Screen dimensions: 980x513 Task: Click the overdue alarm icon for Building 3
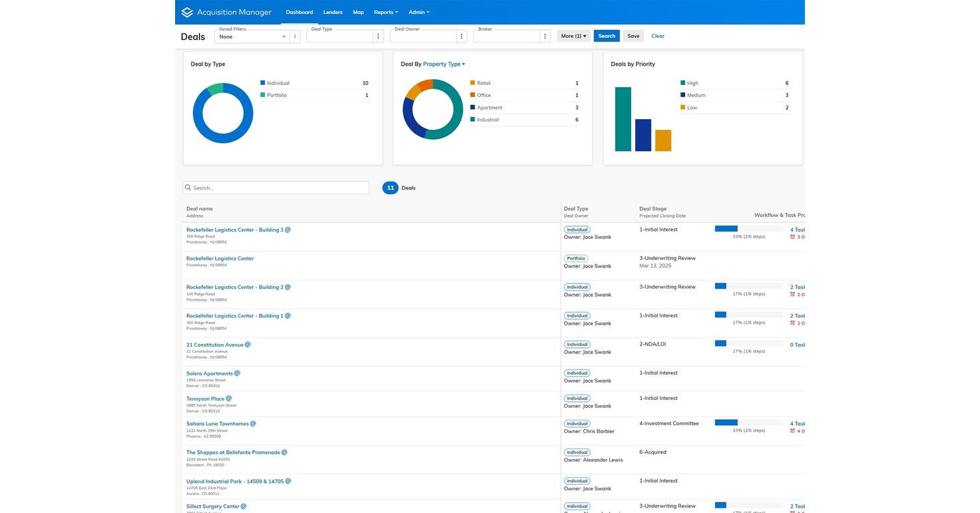[x=792, y=237]
